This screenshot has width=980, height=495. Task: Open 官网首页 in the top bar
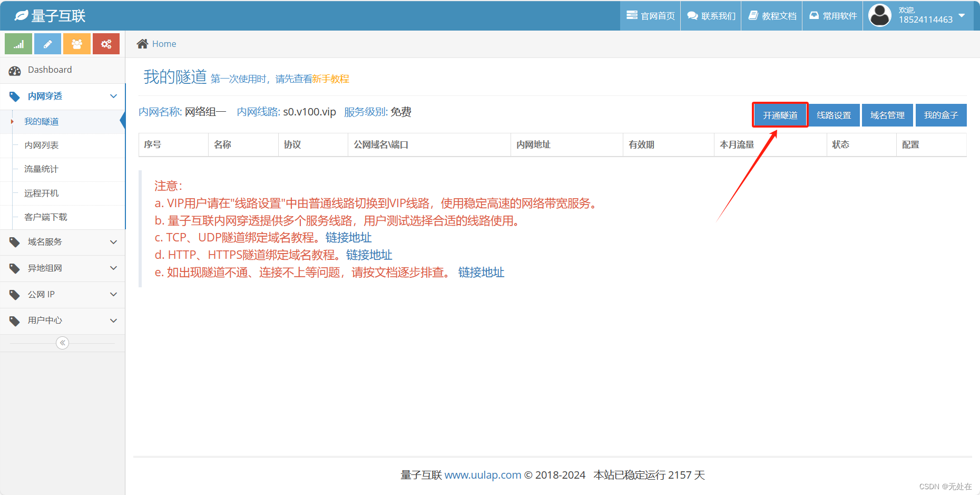650,16
